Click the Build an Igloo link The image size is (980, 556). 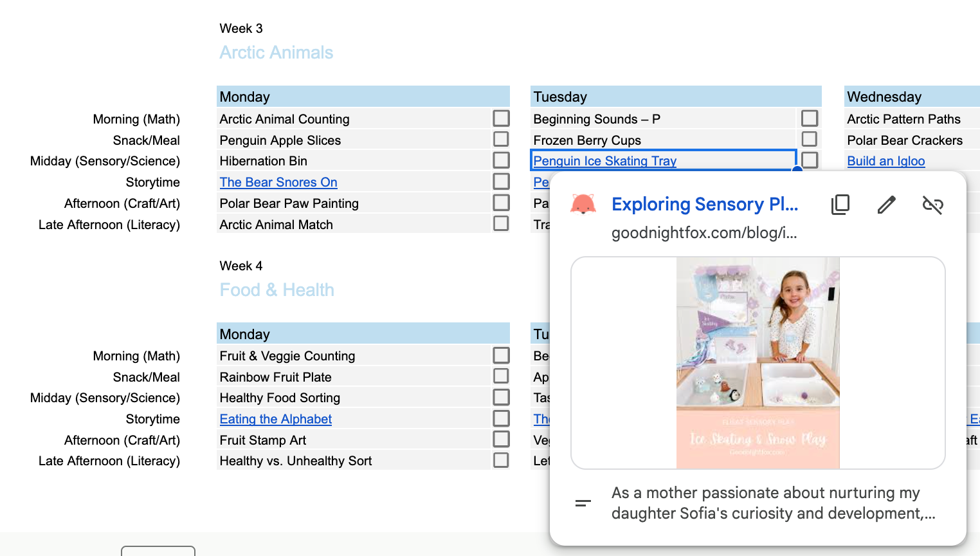click(885, 161)
